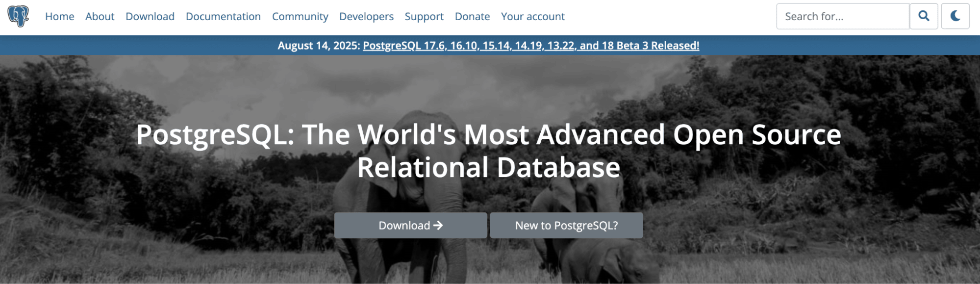Go to Your account
Viewport: 980px width, 284px height.
click(533, 16)
